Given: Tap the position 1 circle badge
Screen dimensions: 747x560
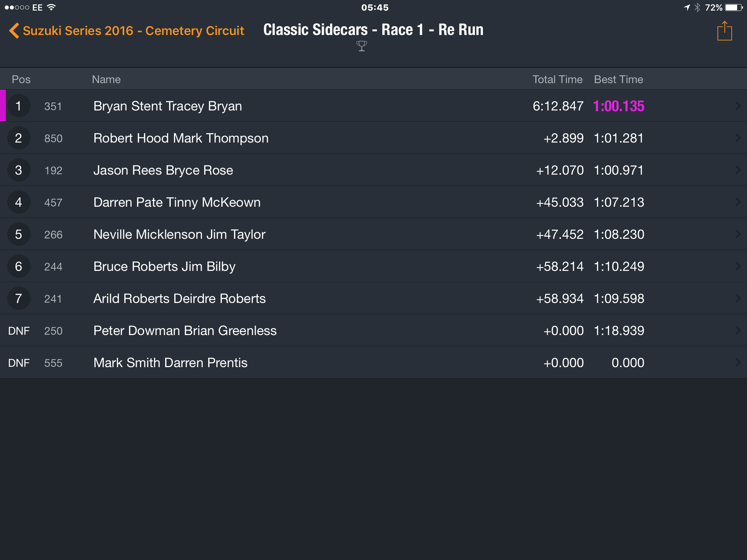Looking at the screenshot, I should [x=18, y=106].
